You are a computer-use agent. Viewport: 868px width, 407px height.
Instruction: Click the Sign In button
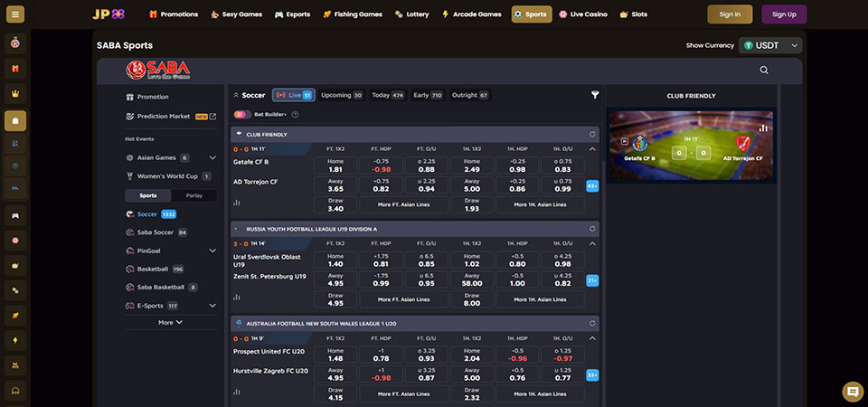(x=731, y=14)
